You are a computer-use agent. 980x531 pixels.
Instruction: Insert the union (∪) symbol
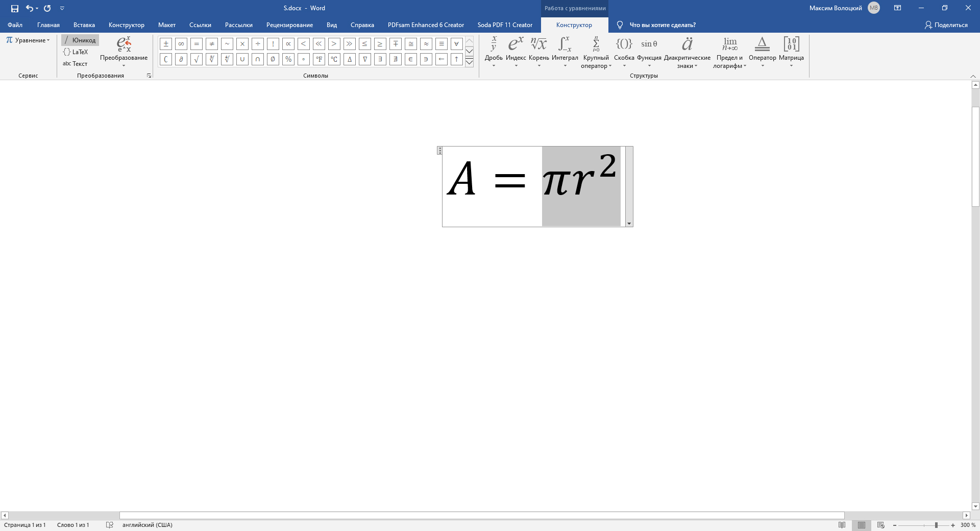click(242, 59)
